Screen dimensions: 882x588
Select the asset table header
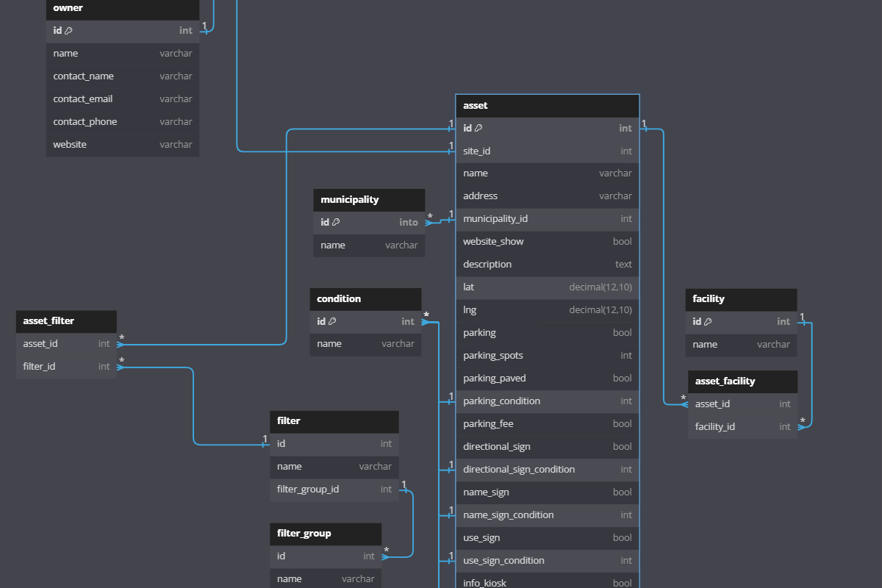[x=548, y=106]
